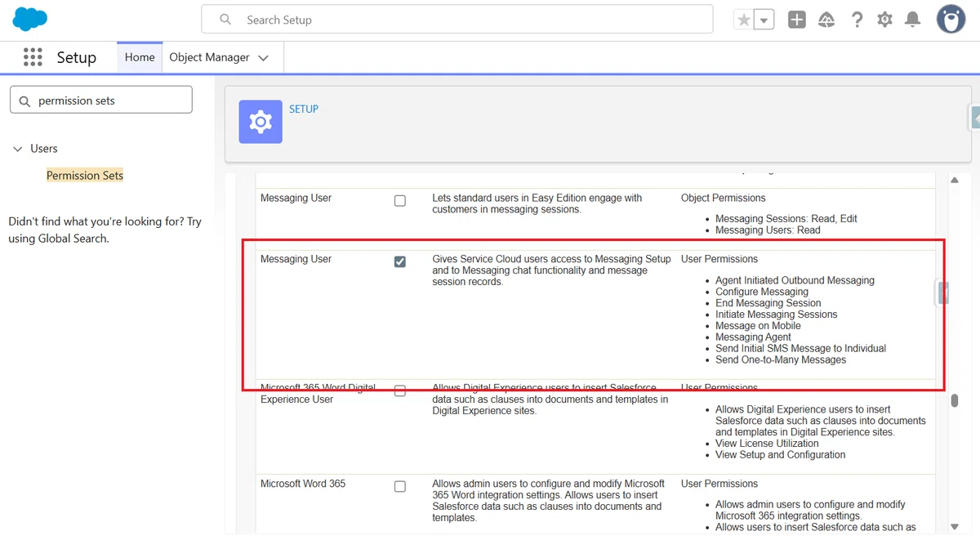The height and width of the screenshot is (540, 980).
Task: Click 'Send Initial SMS Message to Individual' text
Action: point(800,349)
